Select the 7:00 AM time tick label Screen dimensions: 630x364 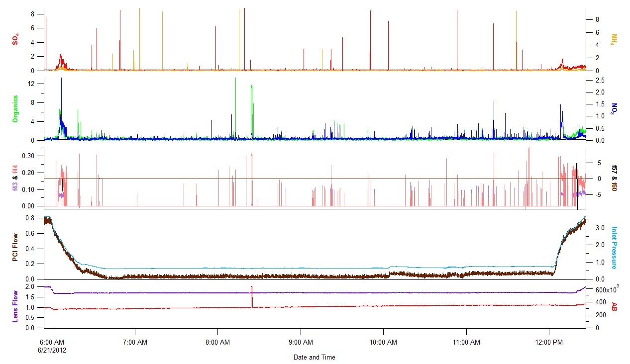[x=135, y=342]
